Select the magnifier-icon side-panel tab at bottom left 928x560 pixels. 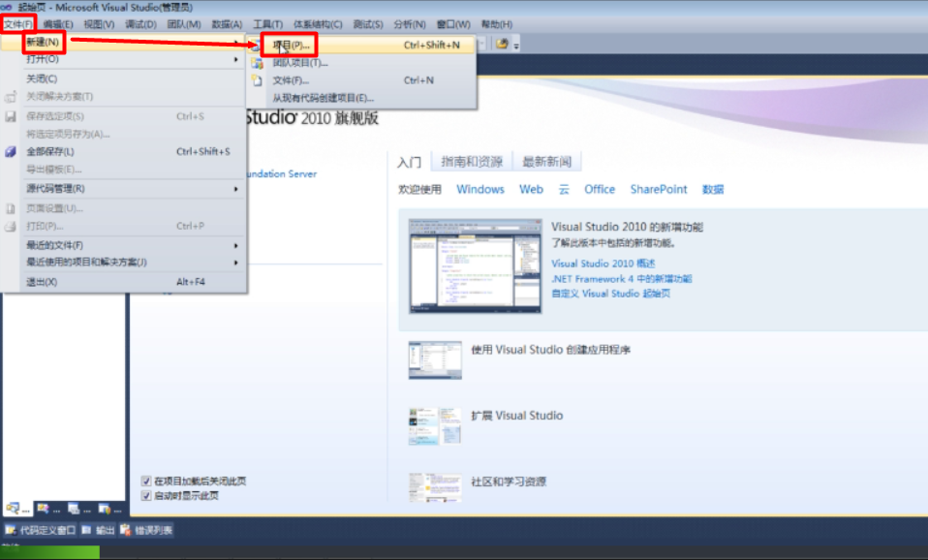[17, 509]
